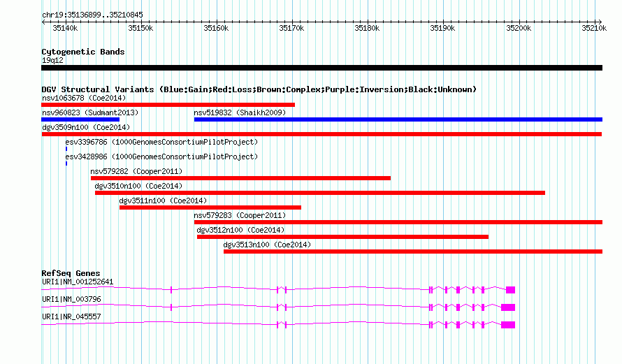Click the 35140k ruler tick label
Image resolution: width=622 pixels, height=364 pixels.
tap(65, 28)
